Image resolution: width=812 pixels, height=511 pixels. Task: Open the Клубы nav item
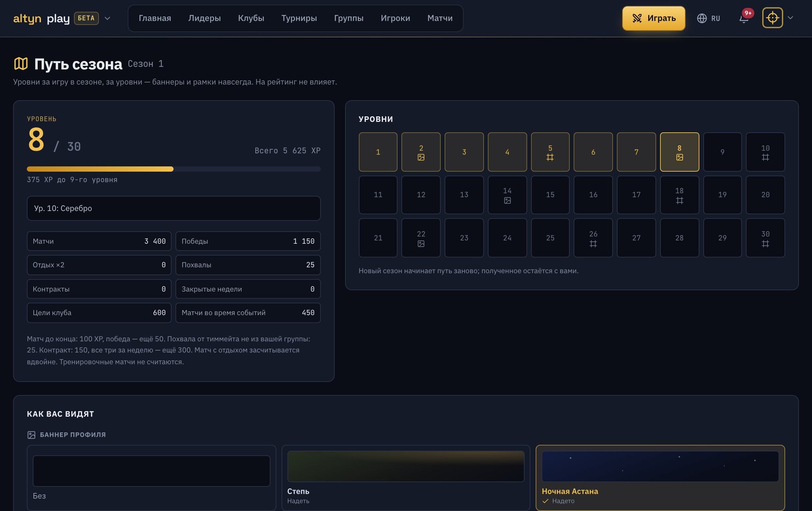251,18
